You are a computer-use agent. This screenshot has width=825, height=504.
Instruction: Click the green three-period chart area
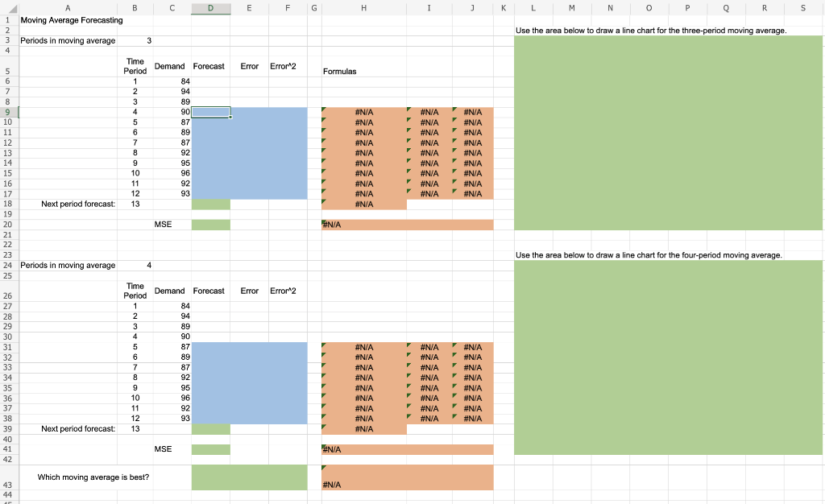click(x=668, y=133)
